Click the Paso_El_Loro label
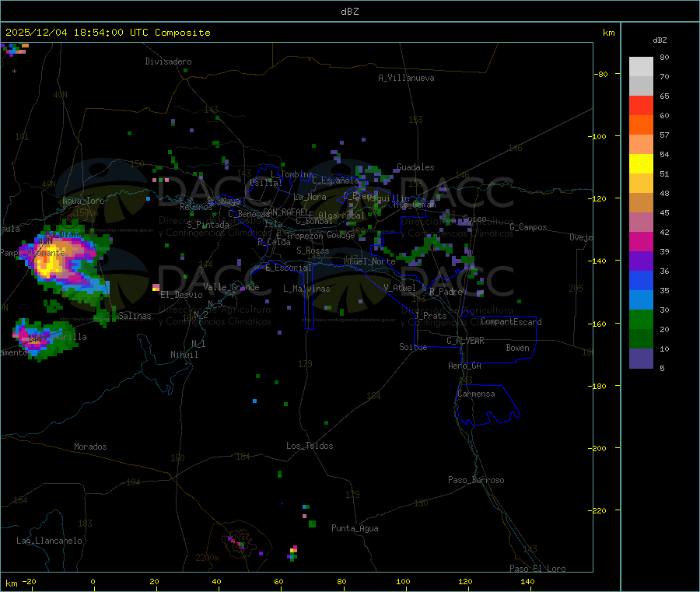Image resolution: width=700 pixels, height=592 pixels. pos(538,569)
